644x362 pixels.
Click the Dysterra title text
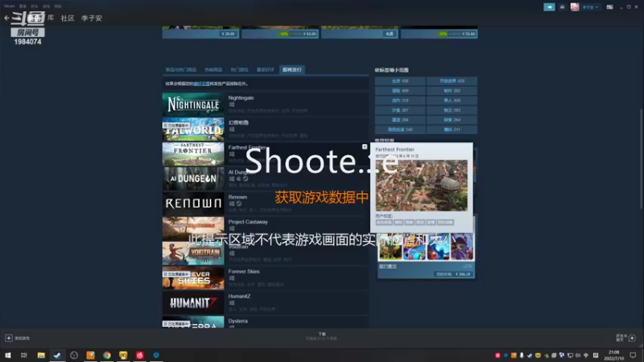pyautogui.click(x=237, y=321)
